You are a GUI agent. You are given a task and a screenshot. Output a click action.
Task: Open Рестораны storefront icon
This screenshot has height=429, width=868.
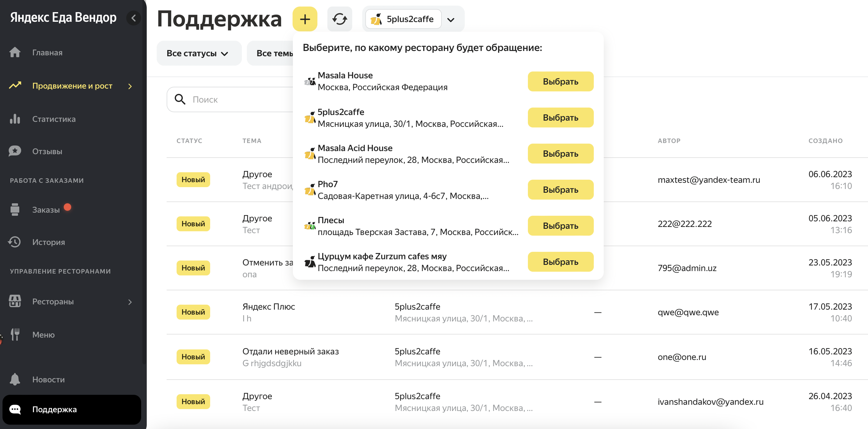pos(15,301)
